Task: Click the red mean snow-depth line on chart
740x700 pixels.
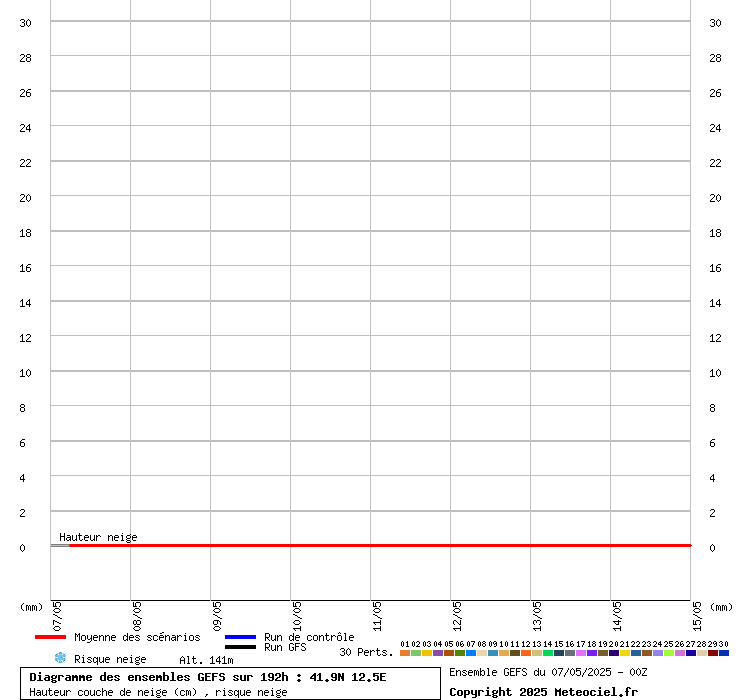Action: point(380,546)
